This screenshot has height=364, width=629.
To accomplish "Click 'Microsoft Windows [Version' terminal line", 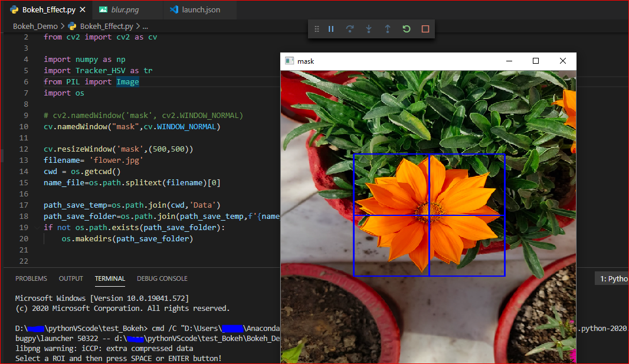I will (102, 299).
